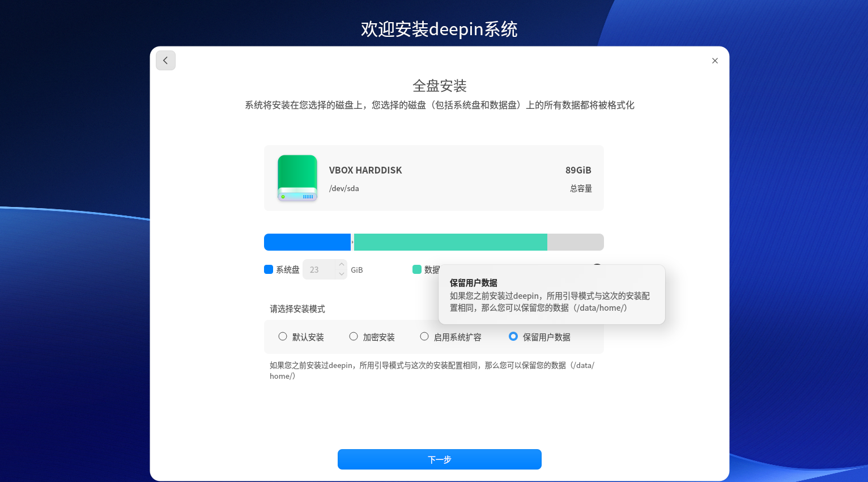
Task: Click the teal data disk bar segment
Action: tap(450, 242)
